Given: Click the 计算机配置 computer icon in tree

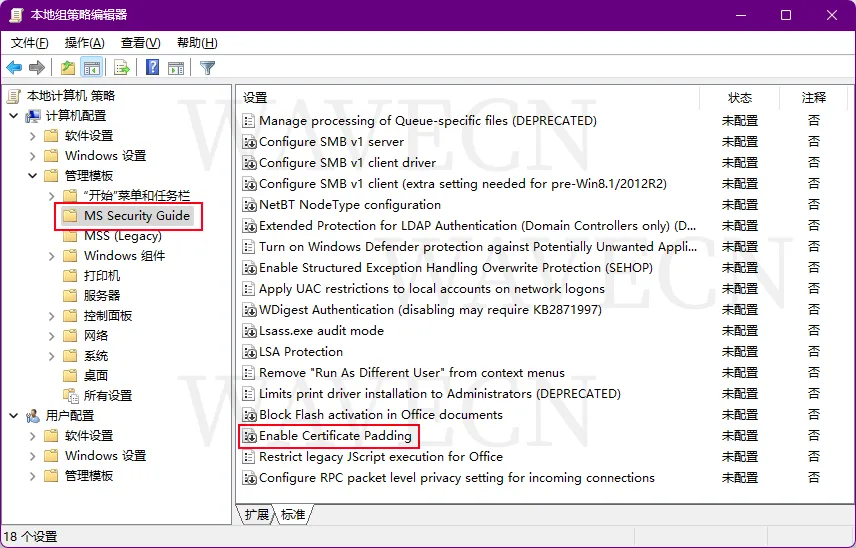Looking at the screenshot, I should tap(33, 116).
